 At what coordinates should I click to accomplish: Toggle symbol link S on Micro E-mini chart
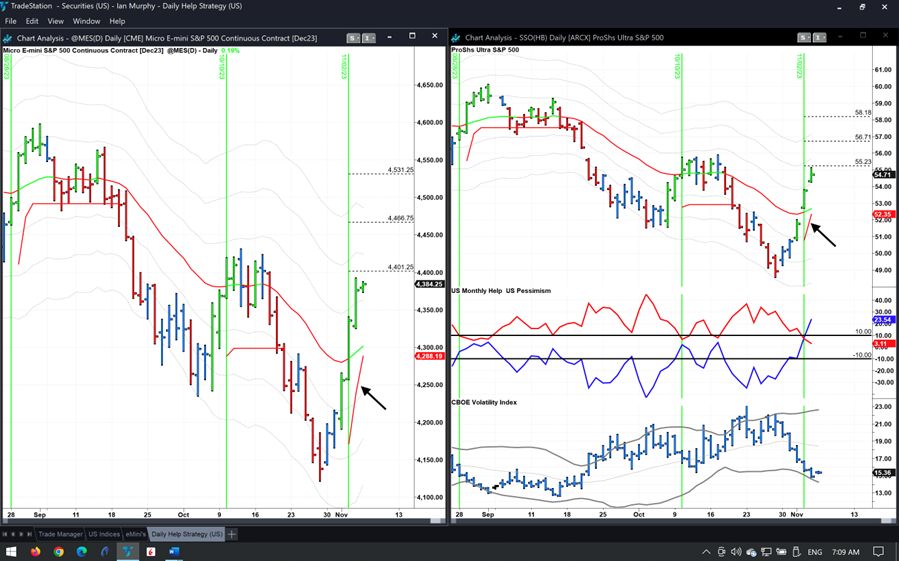(x=353, y=38)
